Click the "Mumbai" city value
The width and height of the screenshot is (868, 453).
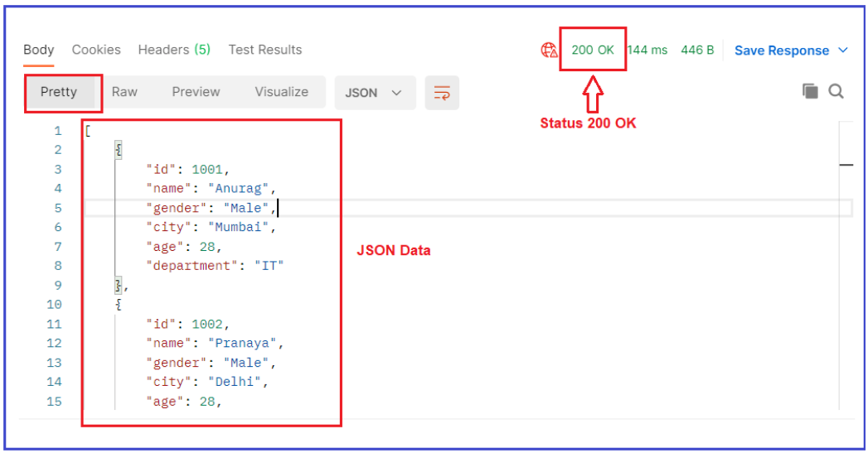238,228
